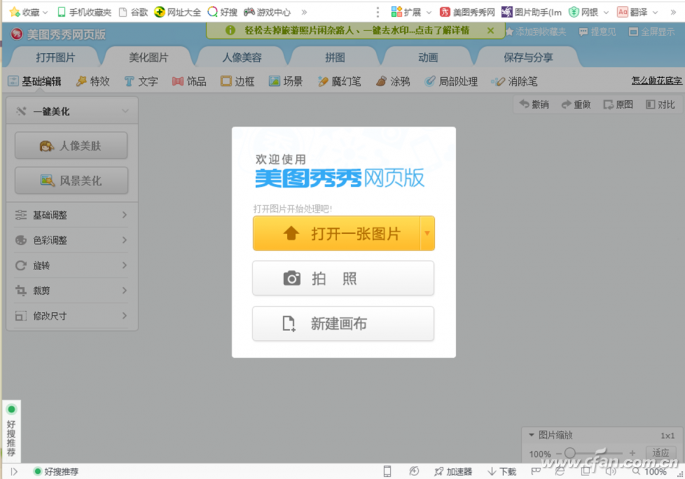Click the 拍照 take photo button

(343, 278)
